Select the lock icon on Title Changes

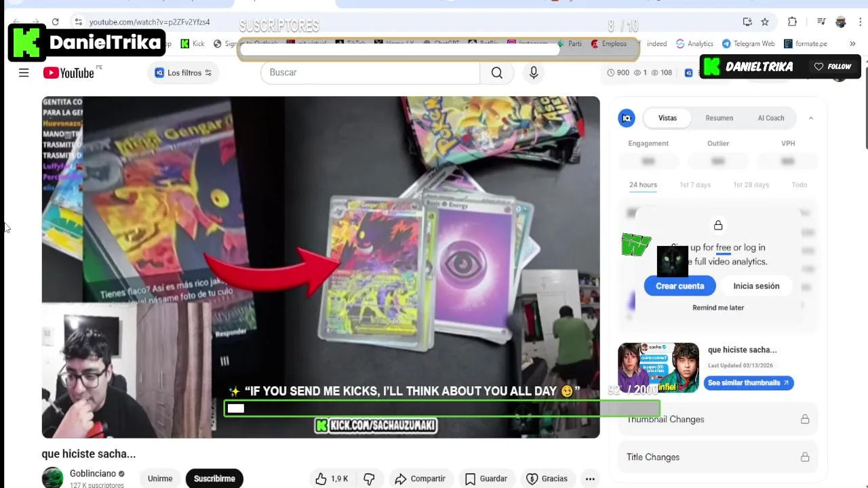[x=805, y=457]
